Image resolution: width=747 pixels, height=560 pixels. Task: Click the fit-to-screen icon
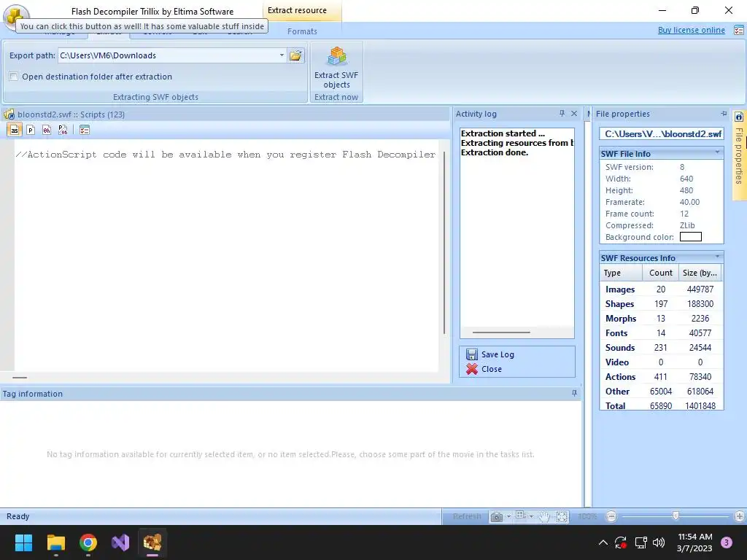(x=562, y=517)
